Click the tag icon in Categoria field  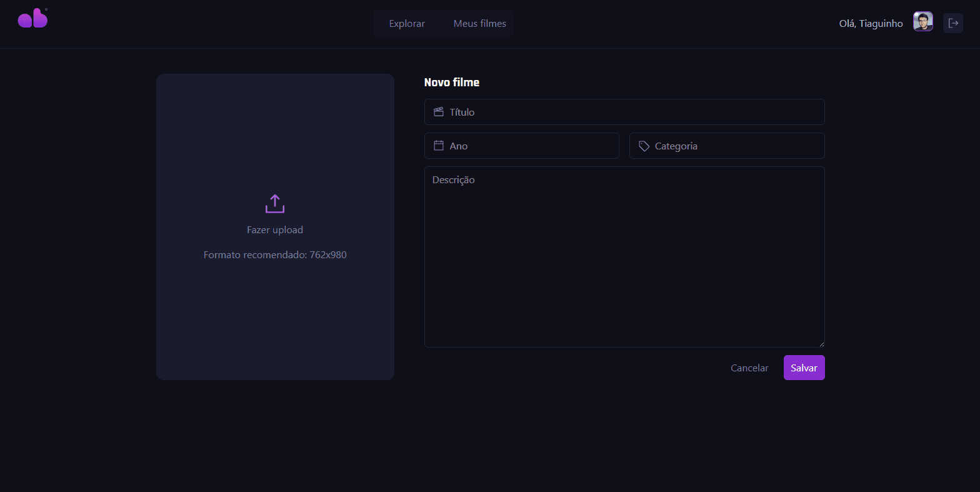[644, 146]
